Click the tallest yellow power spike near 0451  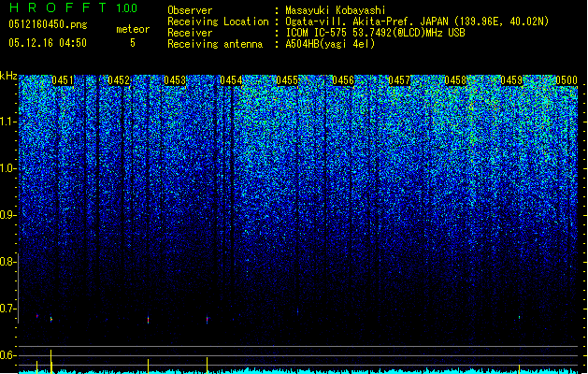(x=51, y=361)
